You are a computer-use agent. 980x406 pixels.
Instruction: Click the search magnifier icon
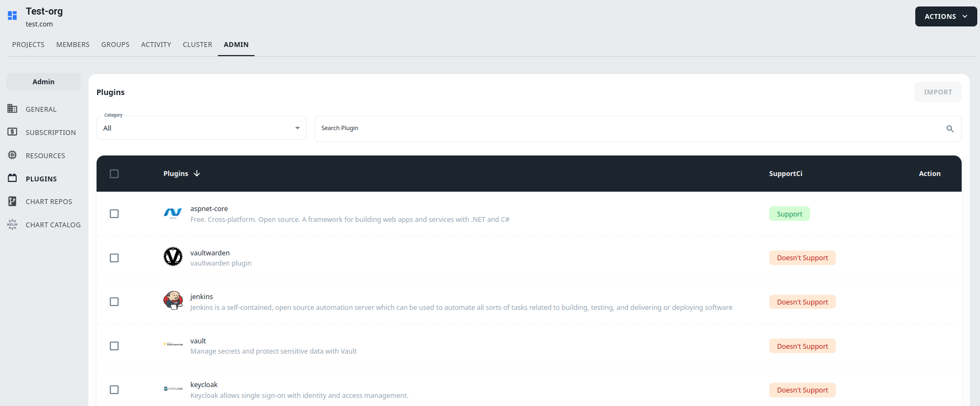pyautogui.click(x=950, y=128)
